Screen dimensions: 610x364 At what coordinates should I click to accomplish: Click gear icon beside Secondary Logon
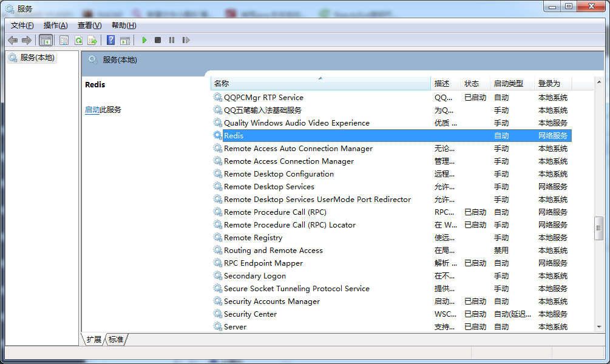[x=217, y=275]
